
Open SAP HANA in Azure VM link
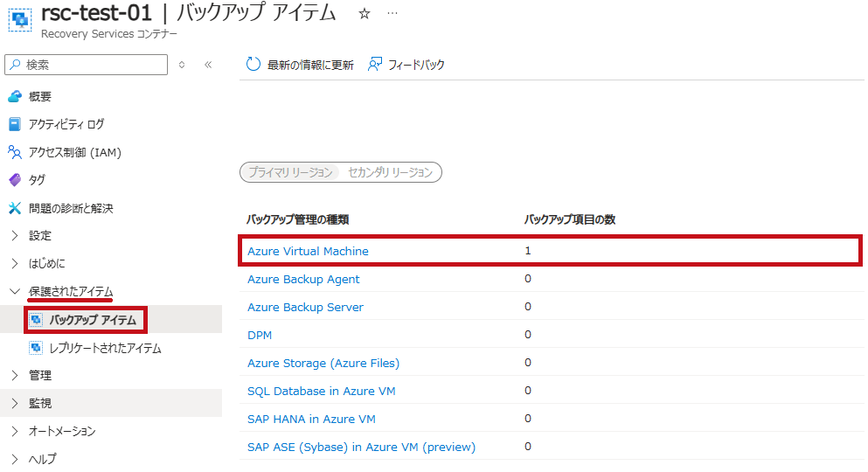(312, 419)
